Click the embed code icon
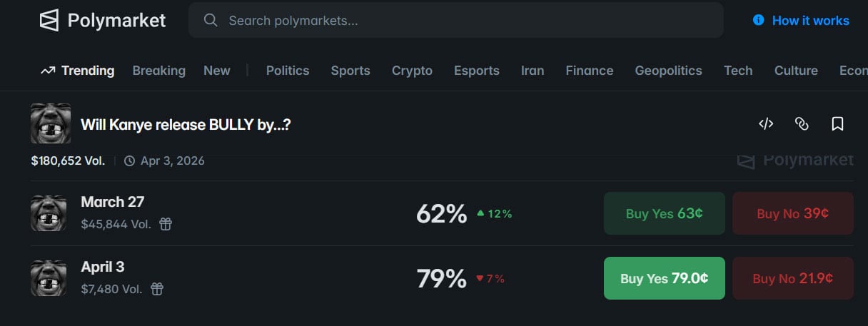Viewport: 868px width, 326px height. tap(766, 124)
